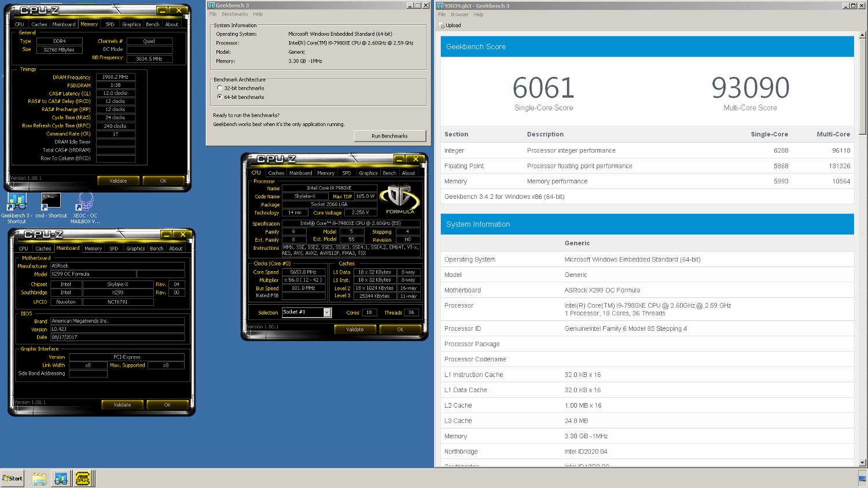
Task: Click the BIOS Version field L0.42J
Action: click(117, 329)
